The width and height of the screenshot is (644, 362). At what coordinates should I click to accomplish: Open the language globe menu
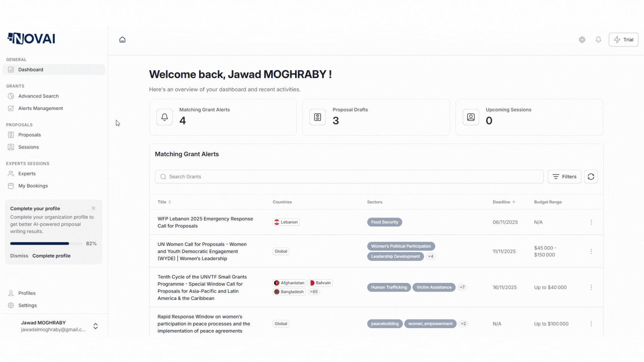(582, 40)
